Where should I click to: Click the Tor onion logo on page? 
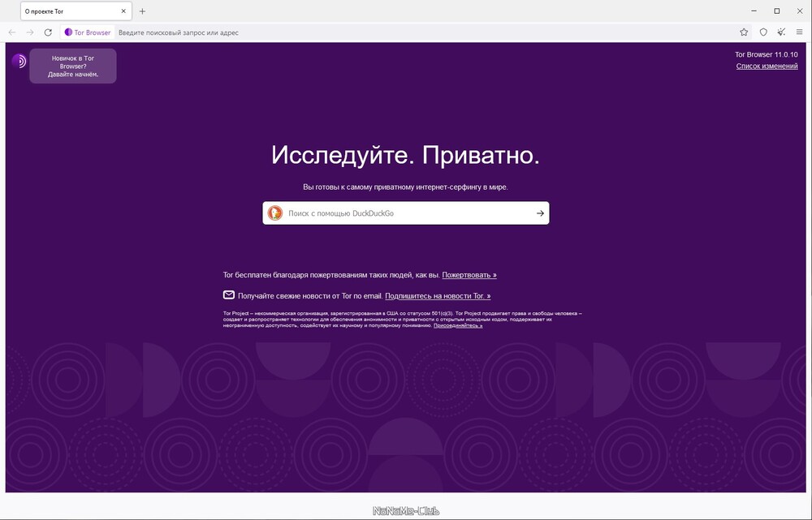click(x=19, y=61)
